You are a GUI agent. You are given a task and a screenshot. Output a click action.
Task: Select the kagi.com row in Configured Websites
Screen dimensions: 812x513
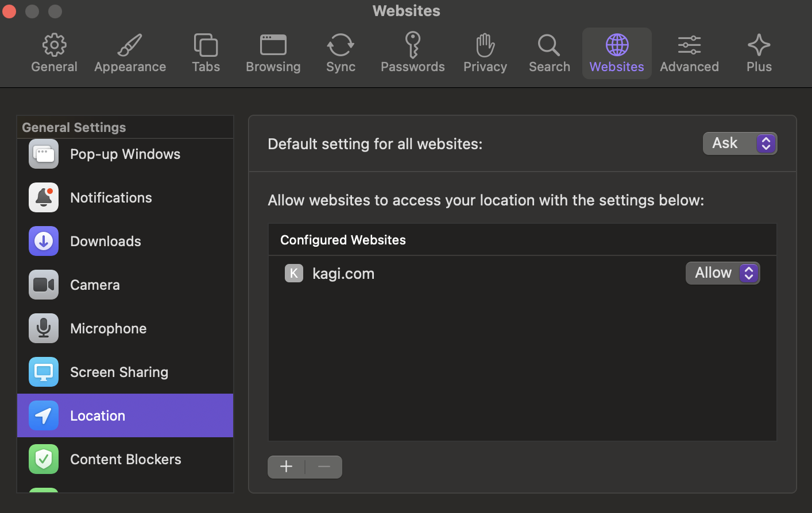(459, 274)
